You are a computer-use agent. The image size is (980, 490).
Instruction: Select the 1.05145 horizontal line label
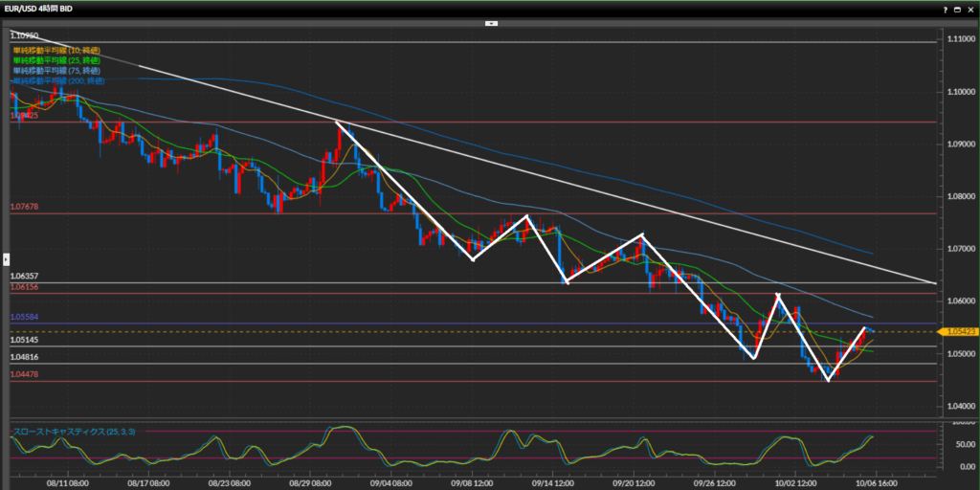pyautogui.click(x=24, y=340)
